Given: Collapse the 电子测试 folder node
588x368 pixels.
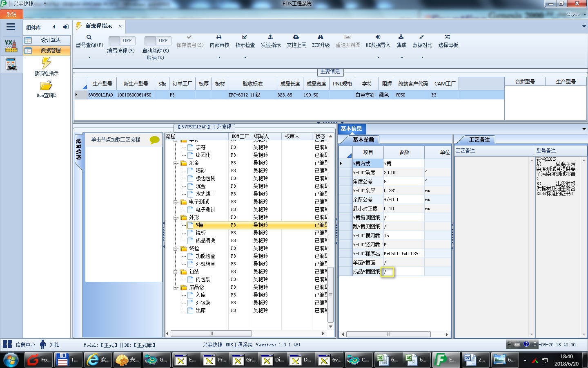Looking at the screenshot, I should click(176, 202).
